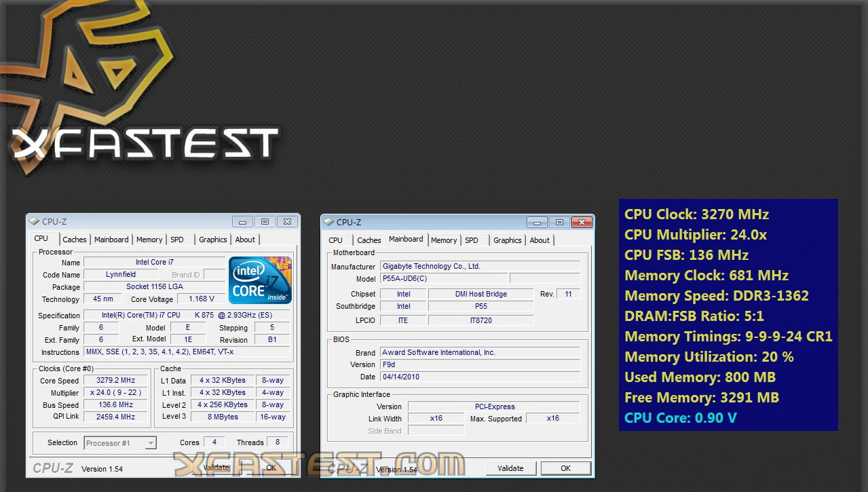Switch to the Graphics tab in the left window
Viewport: 868px width, 492px height.
pyautogui.click(x=212, y=239)
